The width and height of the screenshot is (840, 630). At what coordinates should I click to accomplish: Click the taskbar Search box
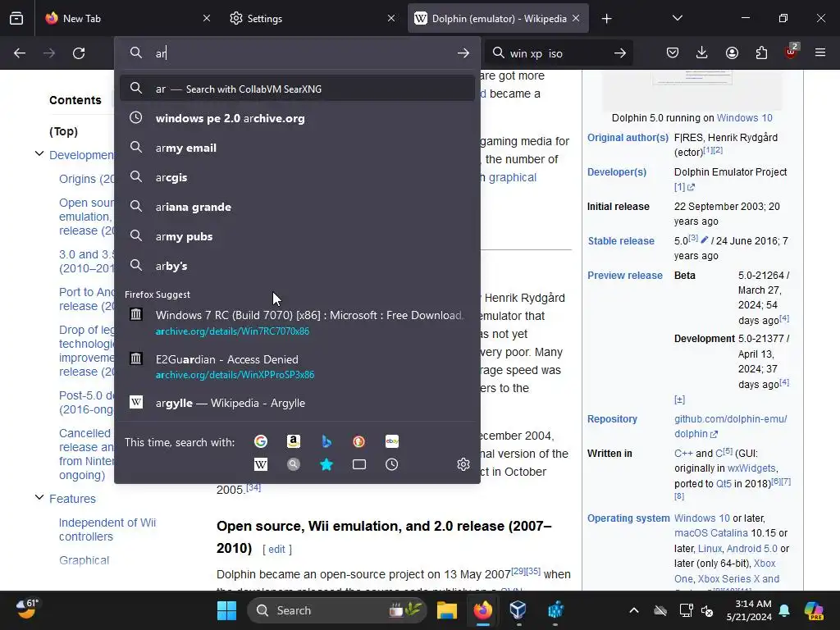(337, 610)
